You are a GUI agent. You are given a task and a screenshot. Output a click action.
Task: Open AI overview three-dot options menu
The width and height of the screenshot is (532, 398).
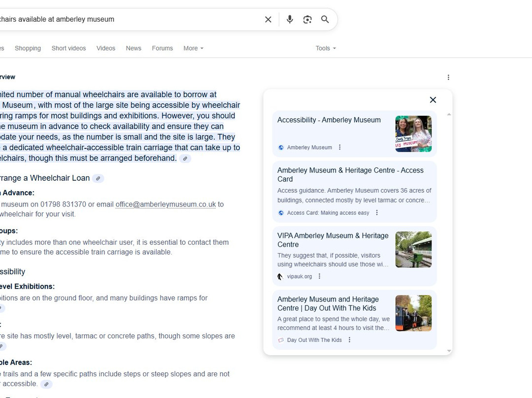pos(448,77)
